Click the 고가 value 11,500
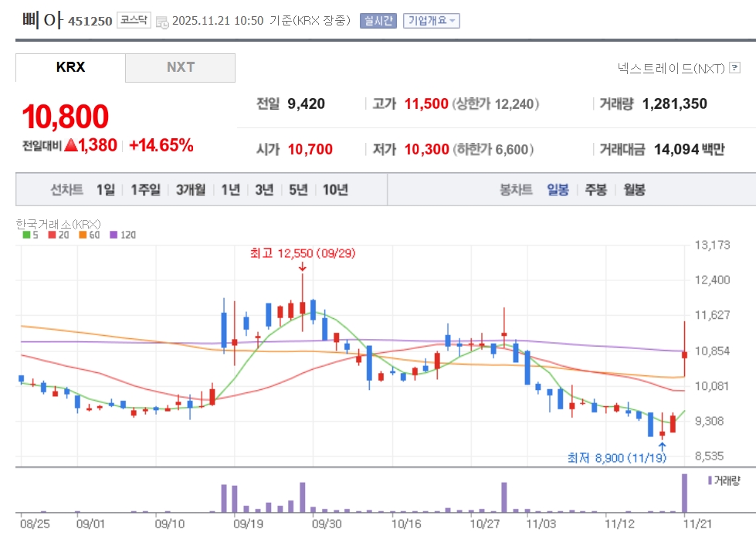Screen dimensions: 756x546 [426, 103]
